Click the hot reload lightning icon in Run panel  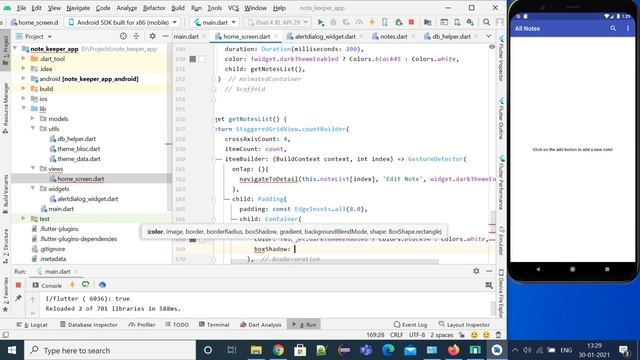click(x=72, y=284)
